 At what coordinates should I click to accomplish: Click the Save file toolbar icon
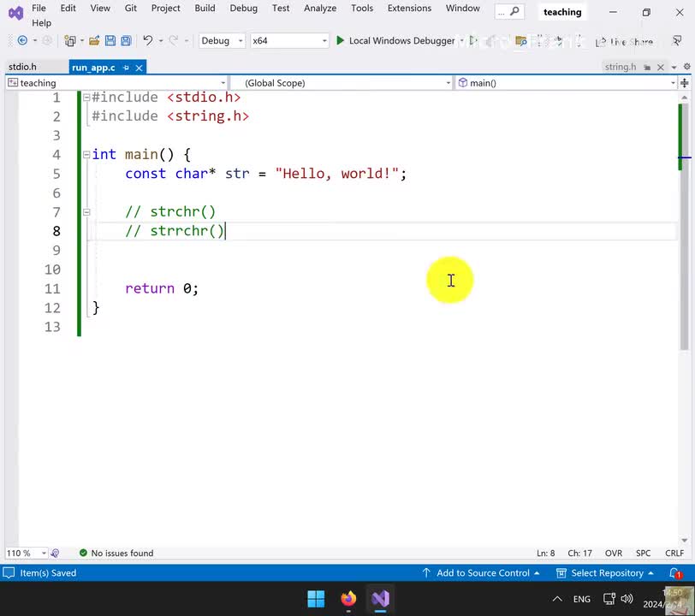[x=110, y=41]
